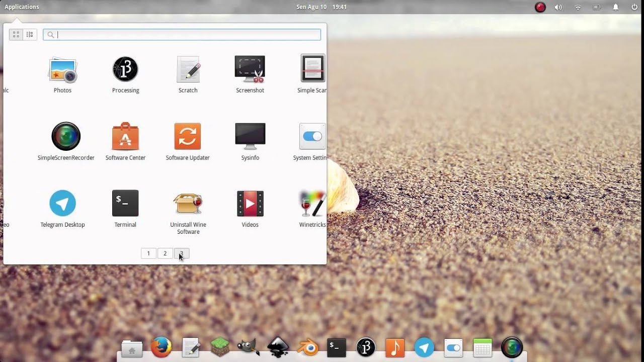Open Terminal from the launcher grid
644x362 pixels.
[125, 209]
